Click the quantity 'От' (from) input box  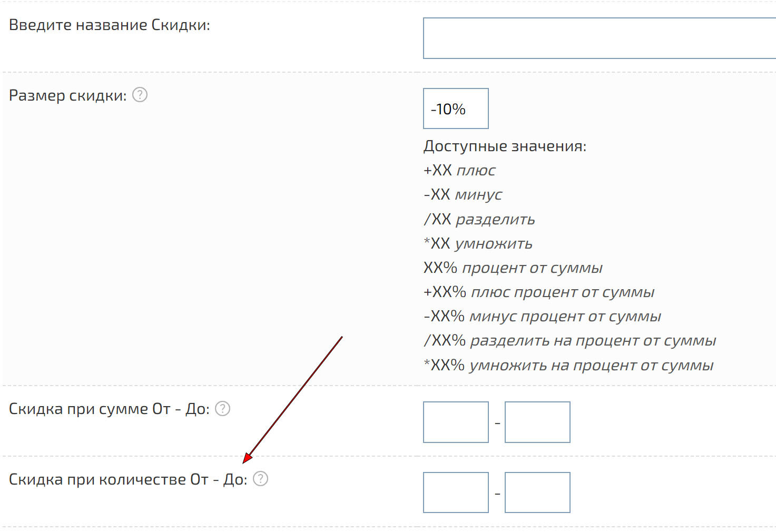coord(456,492)
